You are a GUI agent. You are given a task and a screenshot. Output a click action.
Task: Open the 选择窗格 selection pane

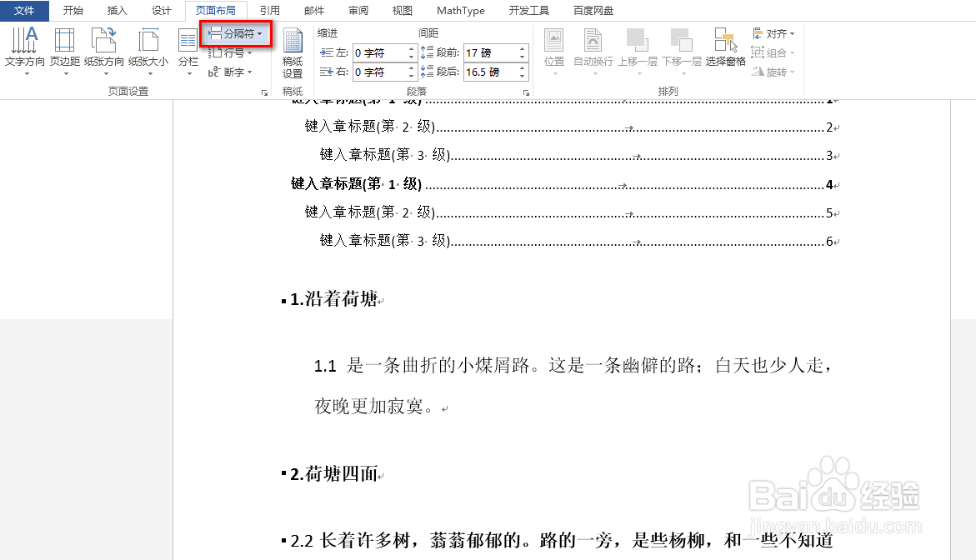pos(726,47)
